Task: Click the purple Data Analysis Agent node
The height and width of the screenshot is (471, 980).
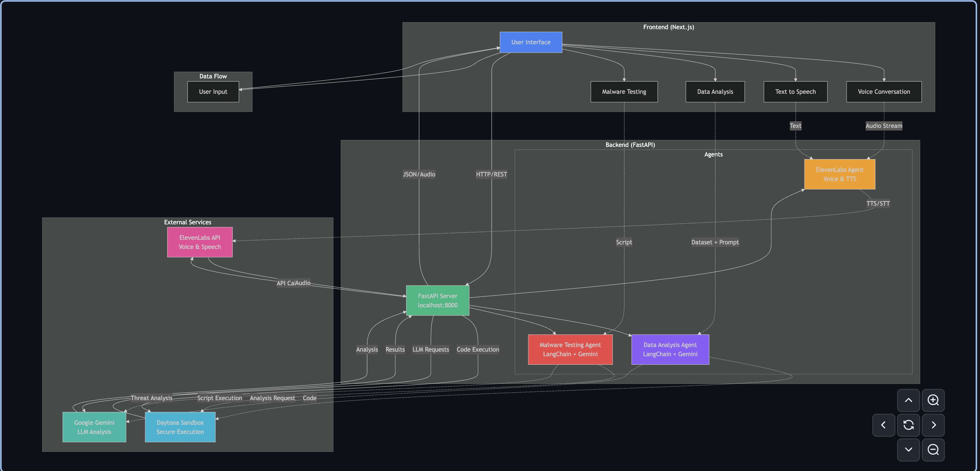Action: [670, 350]
